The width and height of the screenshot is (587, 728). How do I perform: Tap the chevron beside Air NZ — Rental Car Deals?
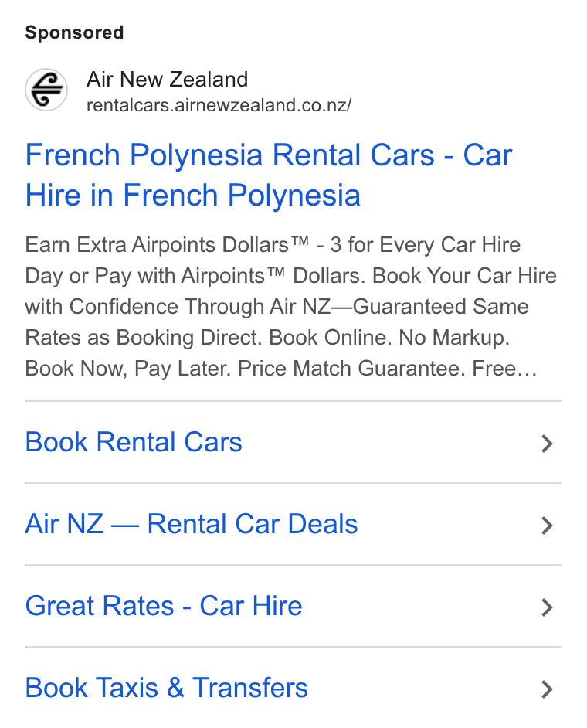pyautogui.click(x=547, y=526)
